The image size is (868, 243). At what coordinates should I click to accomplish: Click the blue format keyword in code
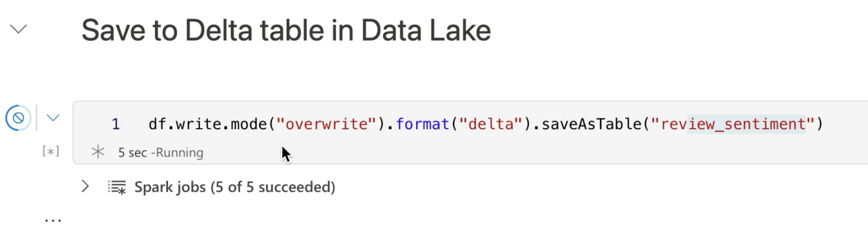coord(422,124)
